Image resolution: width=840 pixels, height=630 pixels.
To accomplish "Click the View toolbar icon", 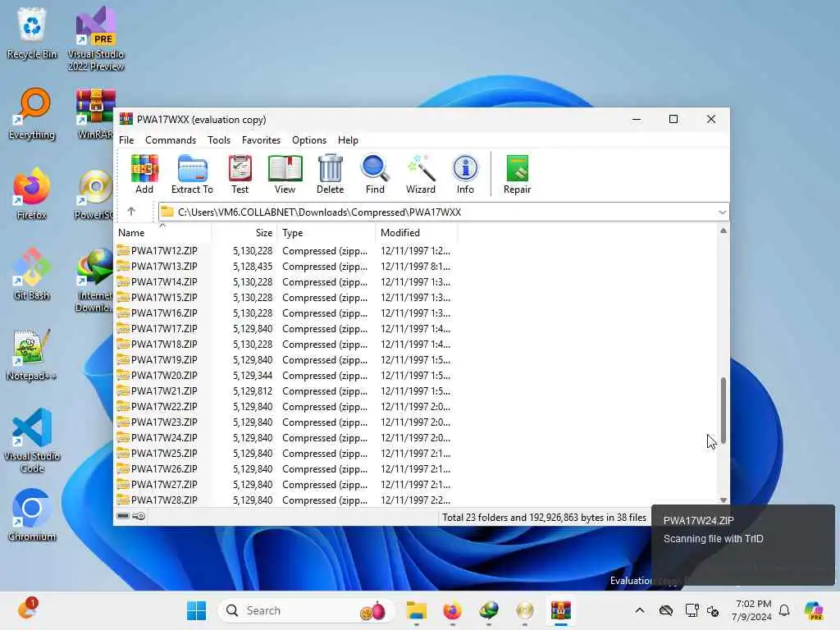I will coord(285,174).
